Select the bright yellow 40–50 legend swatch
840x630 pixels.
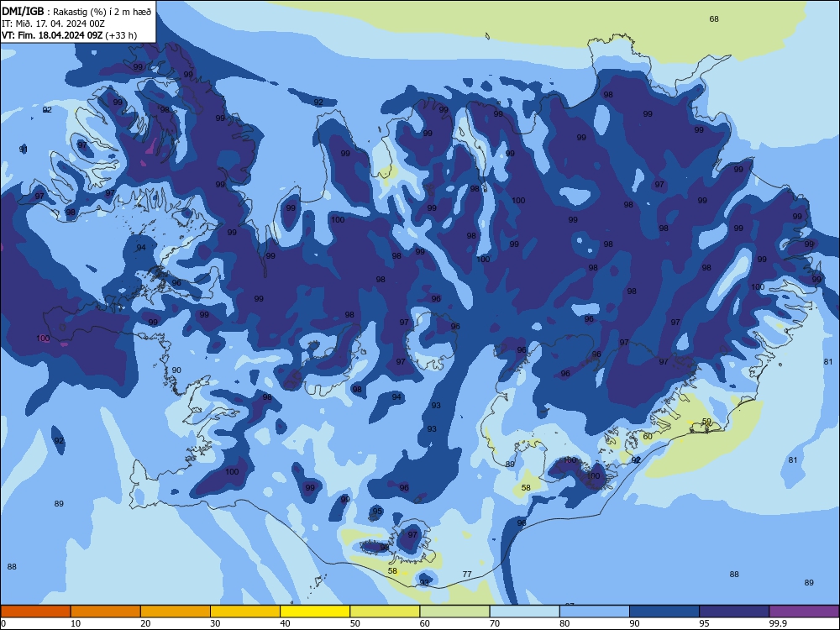point(315,612)
